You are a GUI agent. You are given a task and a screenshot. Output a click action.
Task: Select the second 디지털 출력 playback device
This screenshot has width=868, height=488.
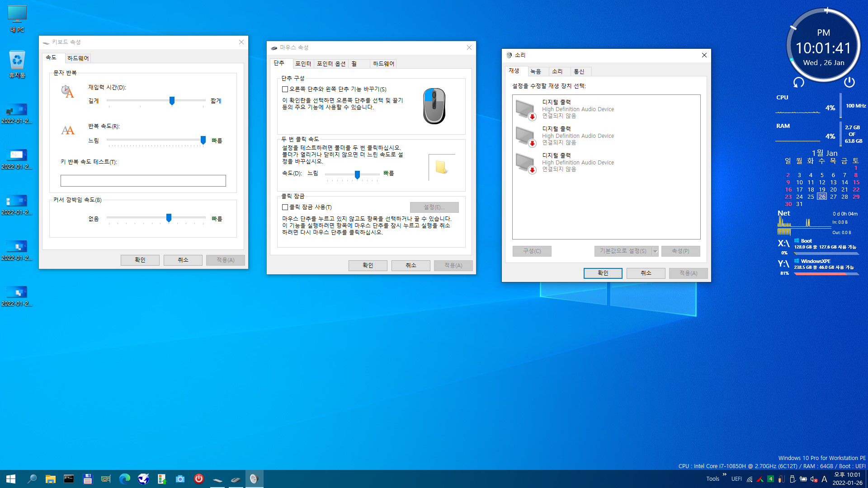[x=606, y=136]
